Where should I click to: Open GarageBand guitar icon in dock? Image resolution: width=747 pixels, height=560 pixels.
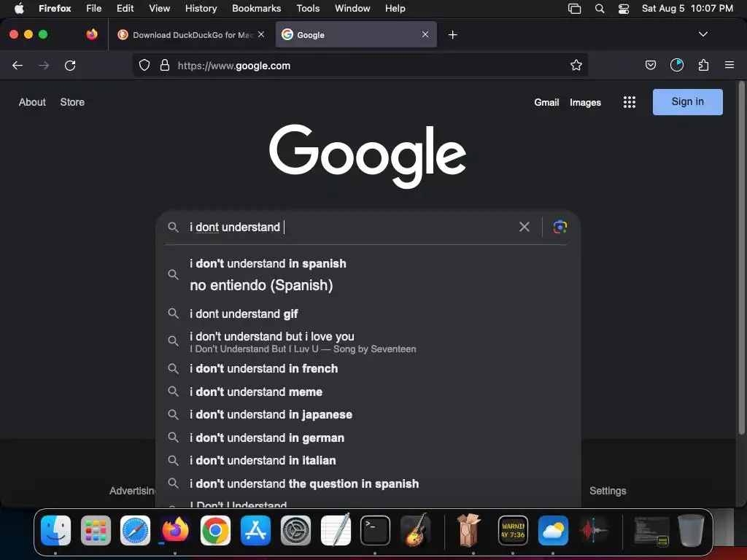pos(415,529)
